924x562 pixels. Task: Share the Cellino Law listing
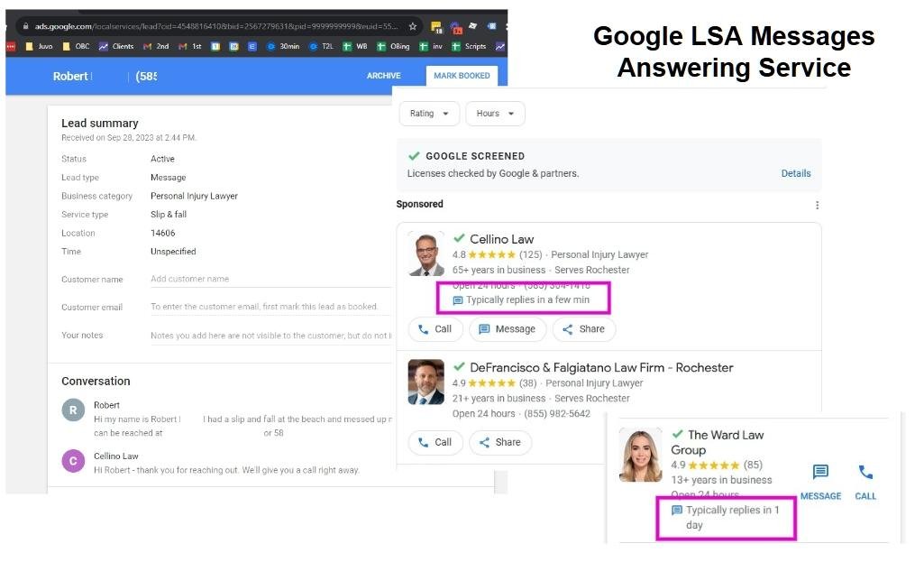point(583,329)
